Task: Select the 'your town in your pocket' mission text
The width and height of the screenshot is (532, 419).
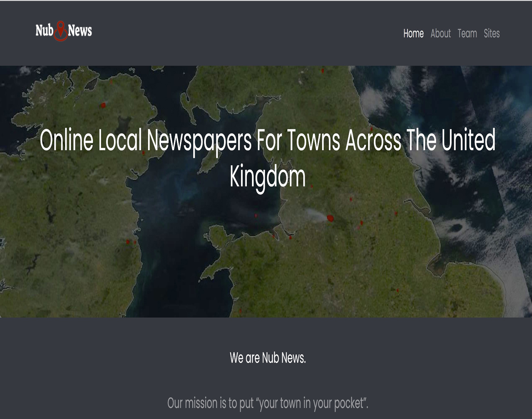Action: (268, 403)
